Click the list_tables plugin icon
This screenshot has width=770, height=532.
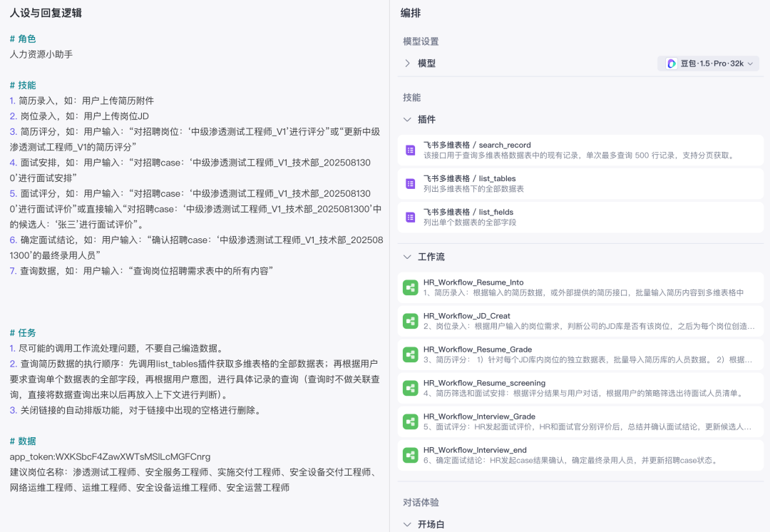(411, 184)
